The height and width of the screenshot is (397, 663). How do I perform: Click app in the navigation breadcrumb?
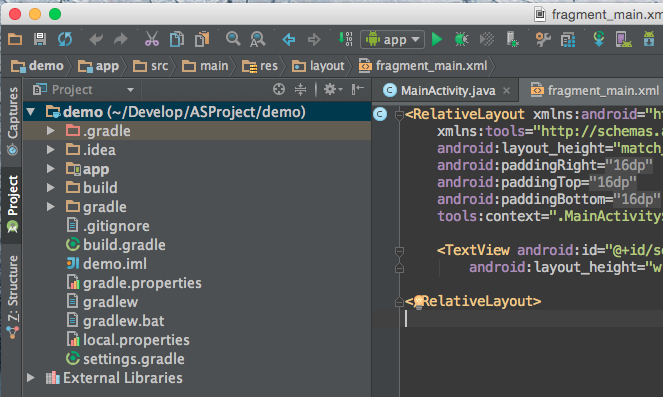(98, 66)
